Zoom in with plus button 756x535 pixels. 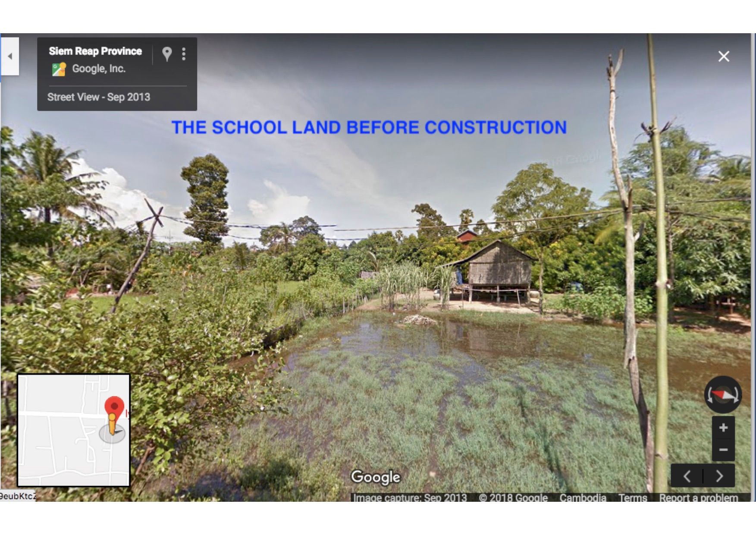[723, 428]
